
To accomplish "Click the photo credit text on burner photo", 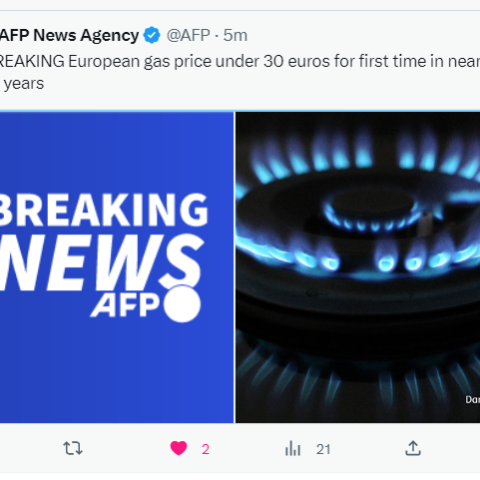I will (473, 400).
